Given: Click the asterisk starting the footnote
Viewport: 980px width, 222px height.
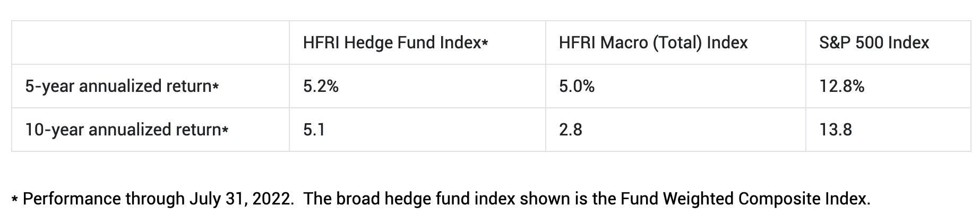Looking at the screenshot, I should [x=15, y=200].
